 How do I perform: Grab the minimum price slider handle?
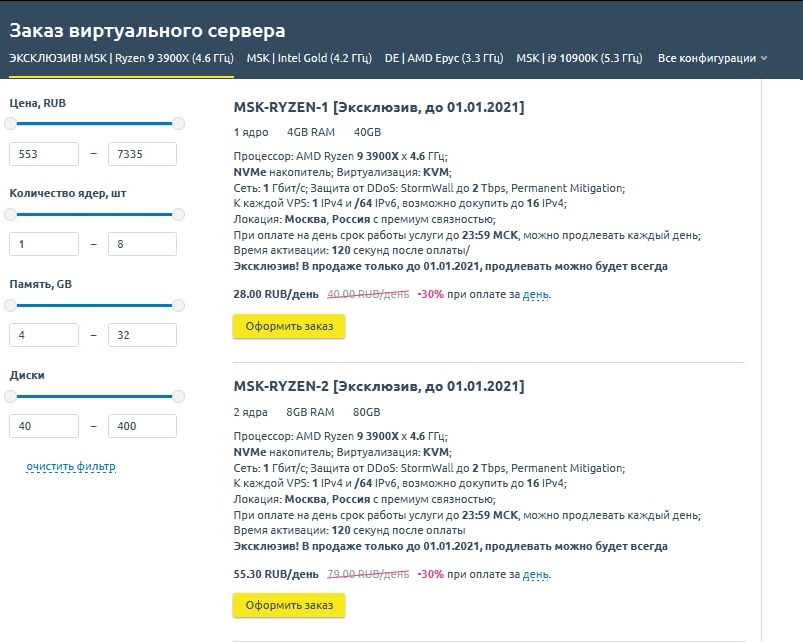10,123
